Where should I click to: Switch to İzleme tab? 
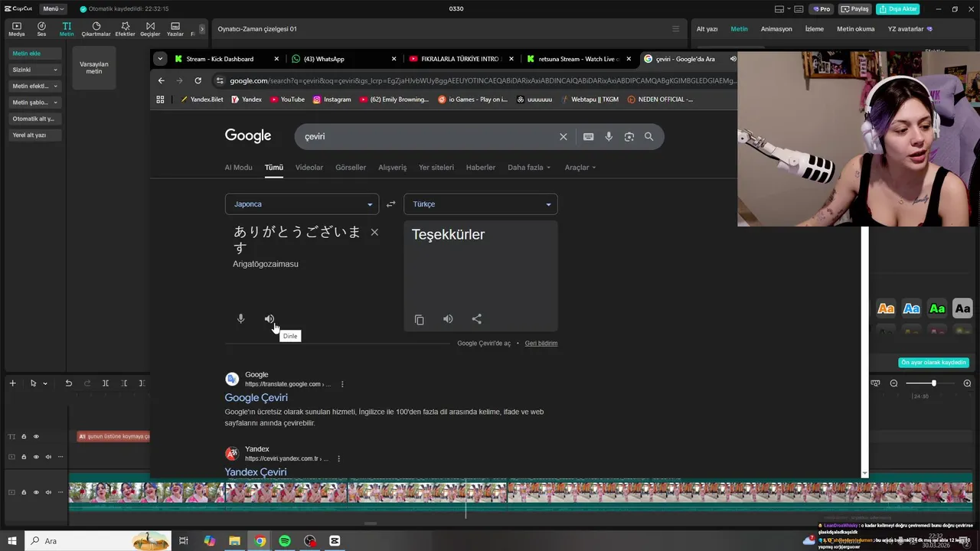click(x=814, y=29)
